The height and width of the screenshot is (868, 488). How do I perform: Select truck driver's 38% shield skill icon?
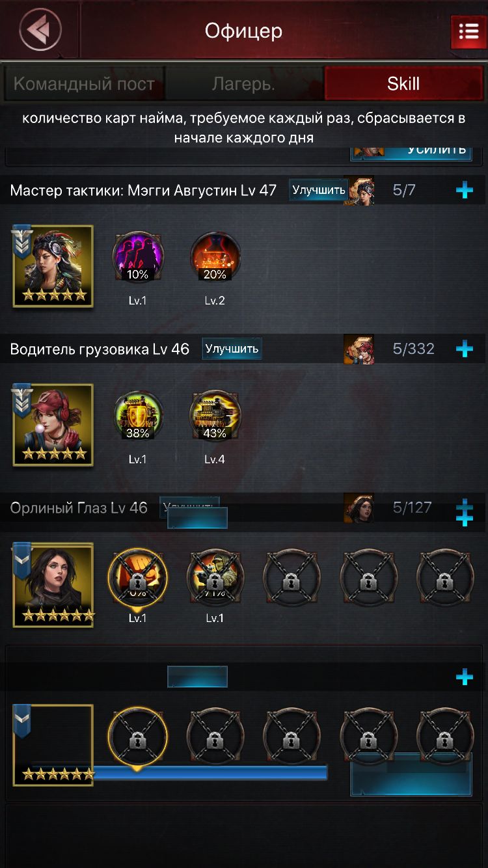(x=138, y=415)
